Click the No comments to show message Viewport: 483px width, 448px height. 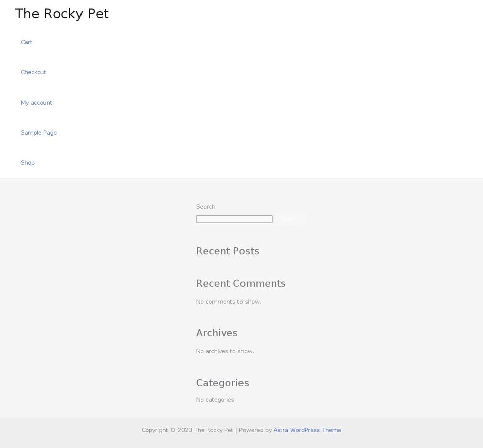[228, 301]
